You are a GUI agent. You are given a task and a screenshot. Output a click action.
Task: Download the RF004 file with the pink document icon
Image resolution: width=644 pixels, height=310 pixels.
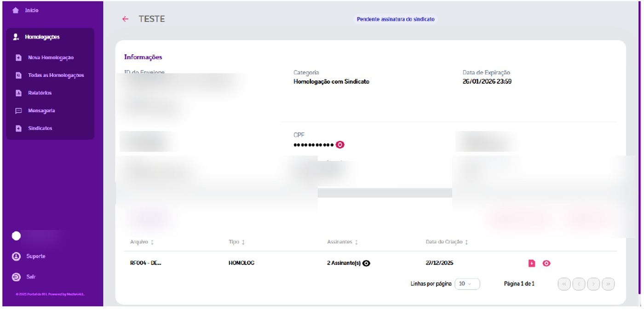click(532, 264)
